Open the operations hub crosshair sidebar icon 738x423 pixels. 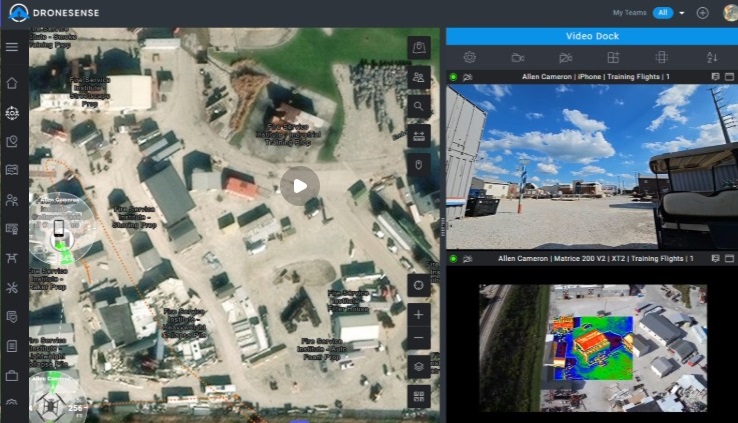click(x=12, y=113)
